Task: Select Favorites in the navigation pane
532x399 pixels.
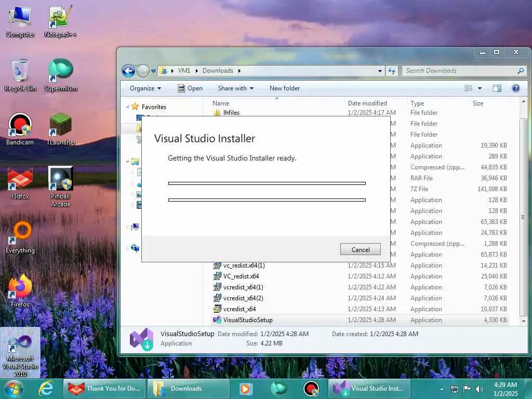Action: click(154, 107)
